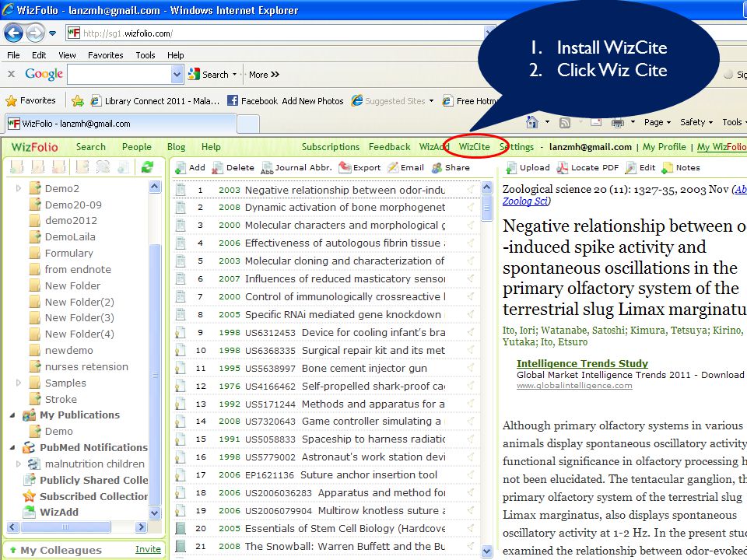Open WizFolio People menu item
This screenshot has height=560, width=747.
tap(136, 147)
